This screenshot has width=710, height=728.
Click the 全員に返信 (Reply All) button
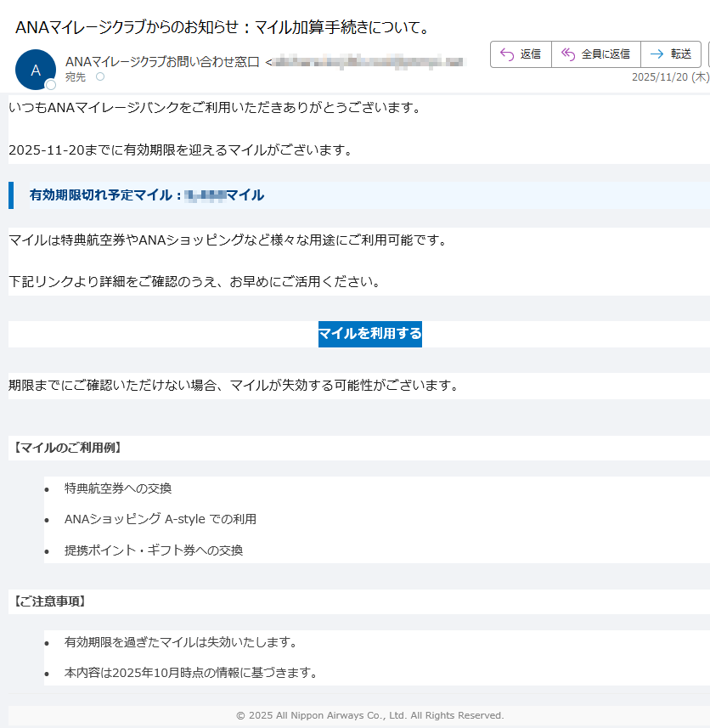(595, 54)
